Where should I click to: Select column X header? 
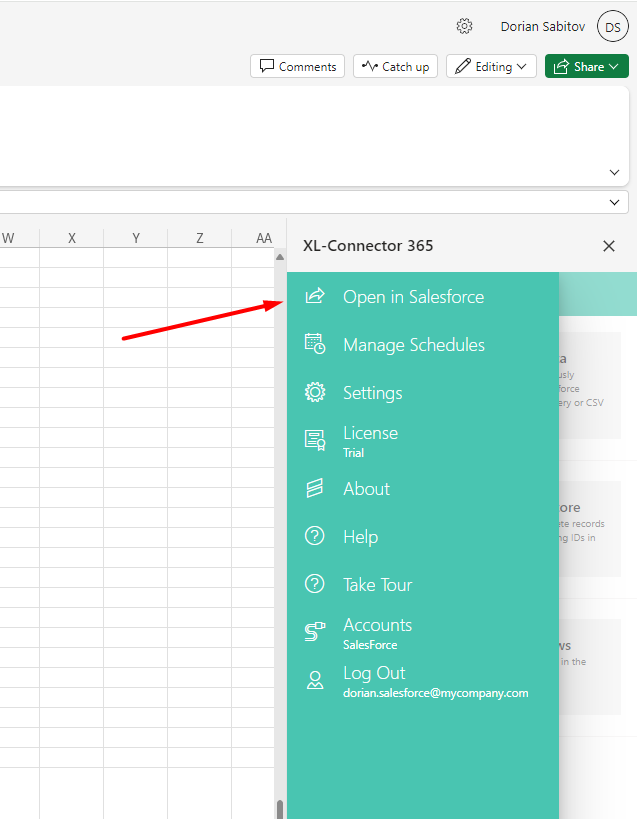pyautogui.click(x=72, y=238)
